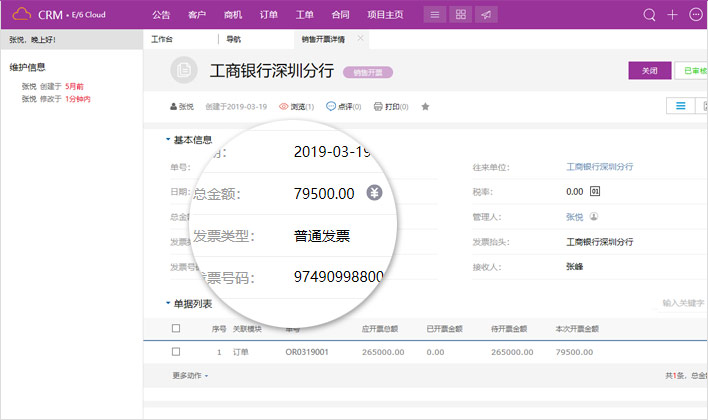Click the user icon next to 管理人 张悦
Viewport: 708px width, 420px height.
pyautogui.click(x=593, y=216)
